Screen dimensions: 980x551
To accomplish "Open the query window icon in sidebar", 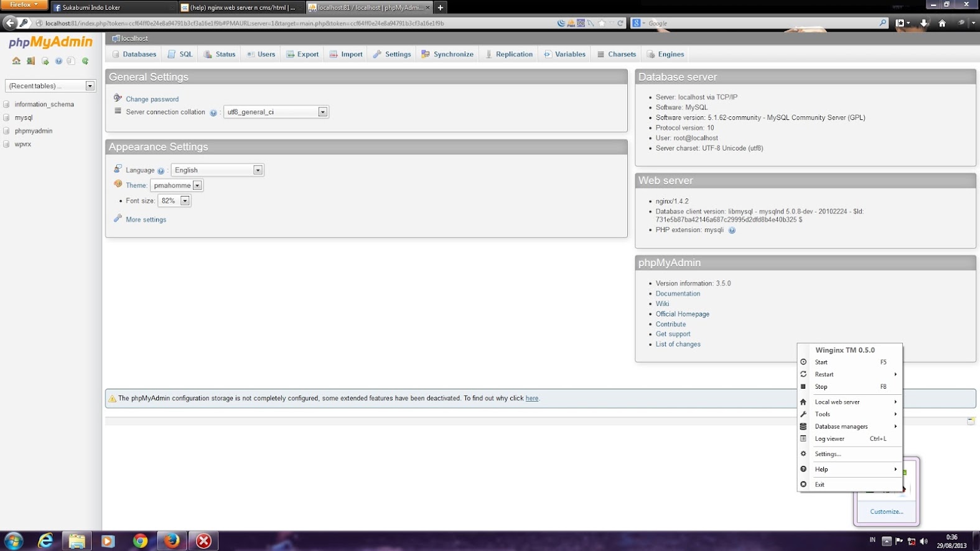I will click(45, 61).
